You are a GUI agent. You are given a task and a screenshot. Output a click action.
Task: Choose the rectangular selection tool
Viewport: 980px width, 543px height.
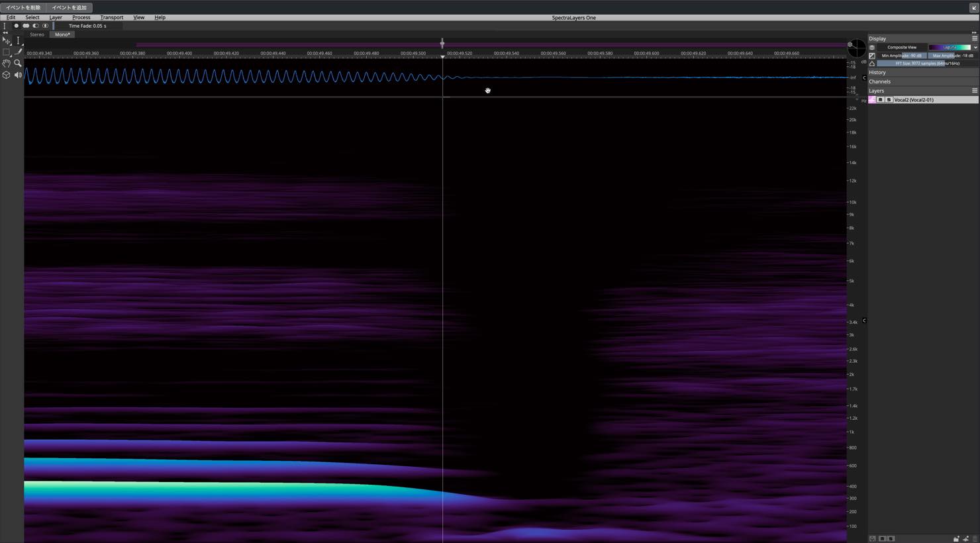7,52
